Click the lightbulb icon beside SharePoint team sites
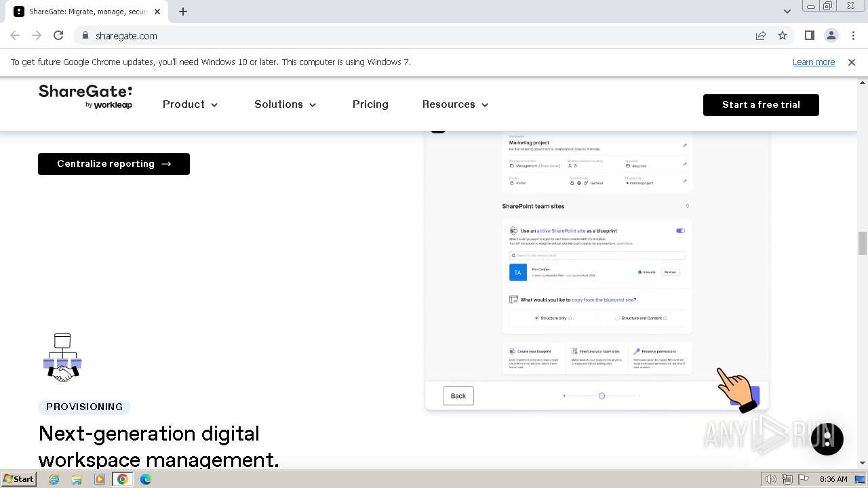Image resolution: width=868 pixels, height=488 pixels. [687, 206]
